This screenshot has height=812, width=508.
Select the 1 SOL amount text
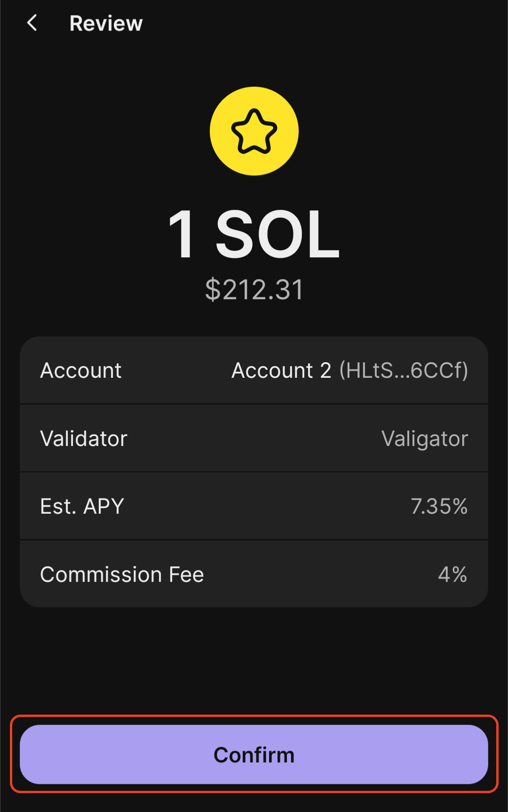(254, 234)
